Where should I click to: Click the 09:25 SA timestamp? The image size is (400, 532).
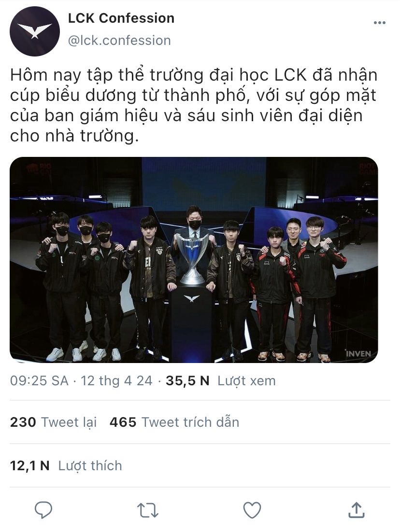[x=40, y=381]
